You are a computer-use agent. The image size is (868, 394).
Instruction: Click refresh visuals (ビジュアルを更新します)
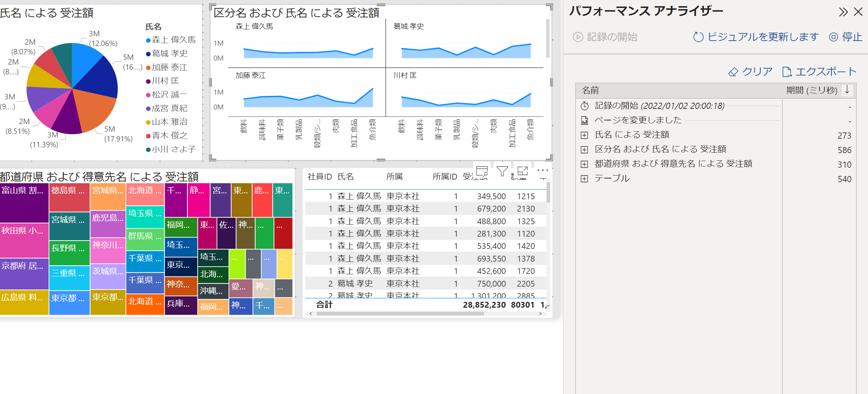pos(756,37)
